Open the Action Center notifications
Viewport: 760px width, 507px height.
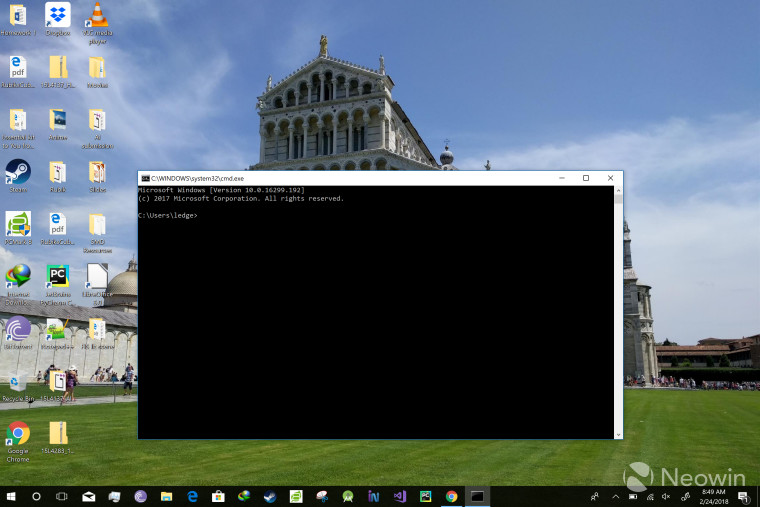tap(743, 496)
